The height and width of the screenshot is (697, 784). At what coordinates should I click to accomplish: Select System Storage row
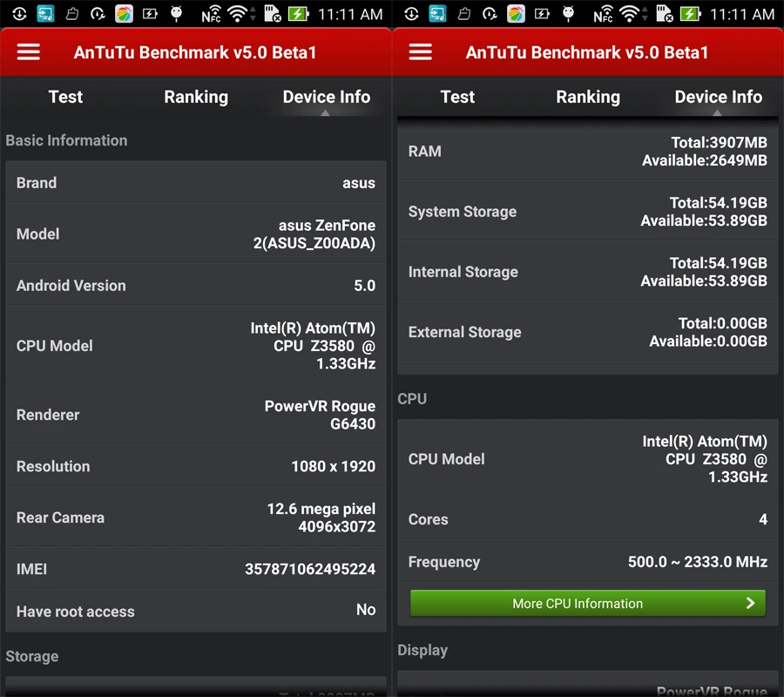coord(588,212)
